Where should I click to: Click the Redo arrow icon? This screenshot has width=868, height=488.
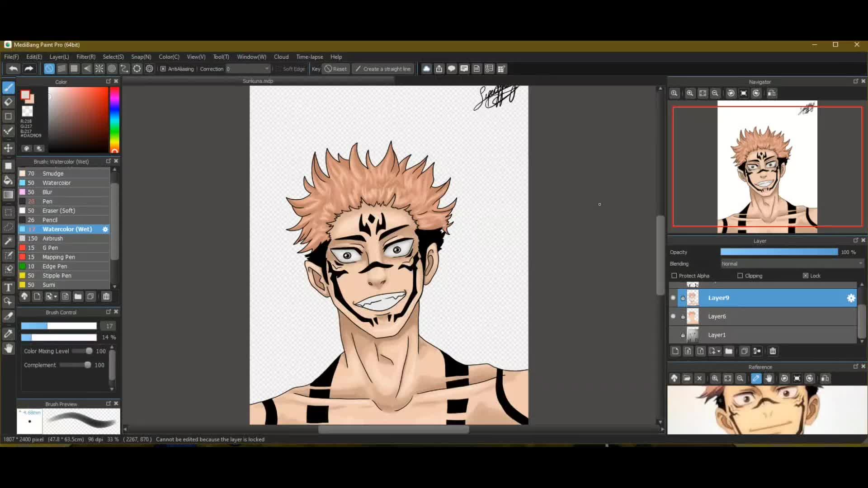[29, 69]
